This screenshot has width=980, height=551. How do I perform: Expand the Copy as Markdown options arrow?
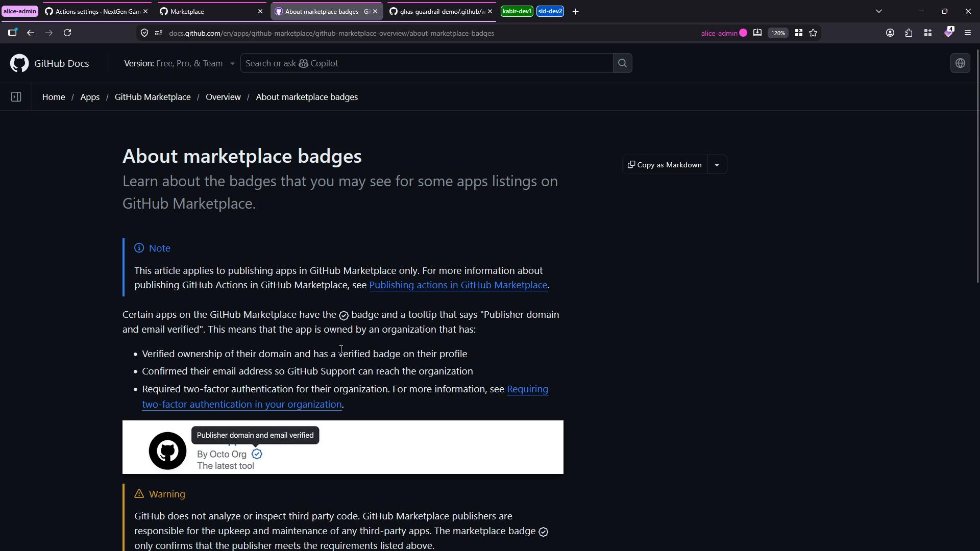point(717,165)
